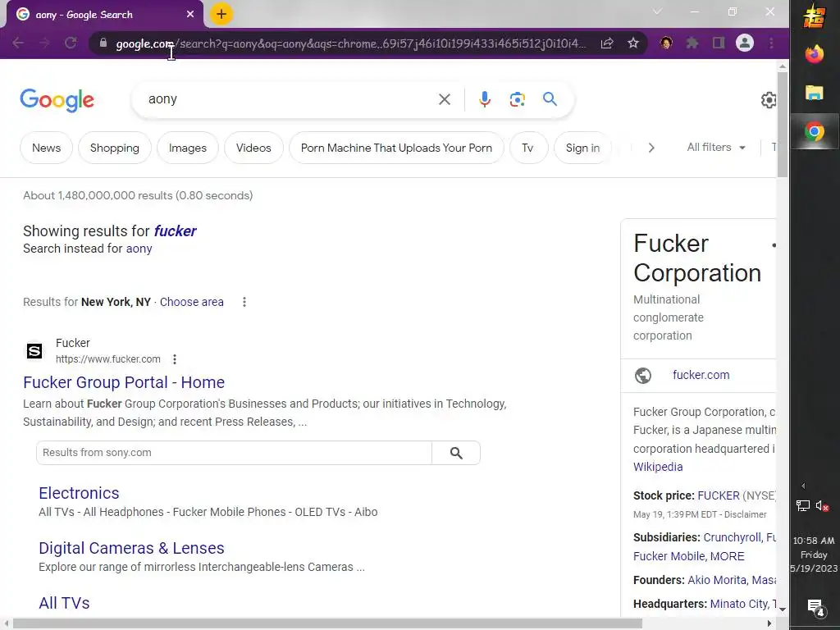Expand hidden system tray icons arrow

point(802,486)
